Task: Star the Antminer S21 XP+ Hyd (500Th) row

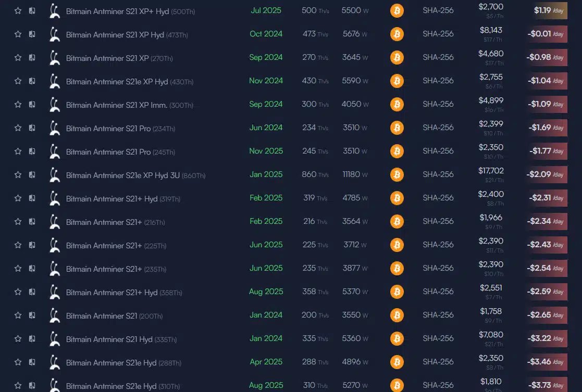Action: [18, 10]
